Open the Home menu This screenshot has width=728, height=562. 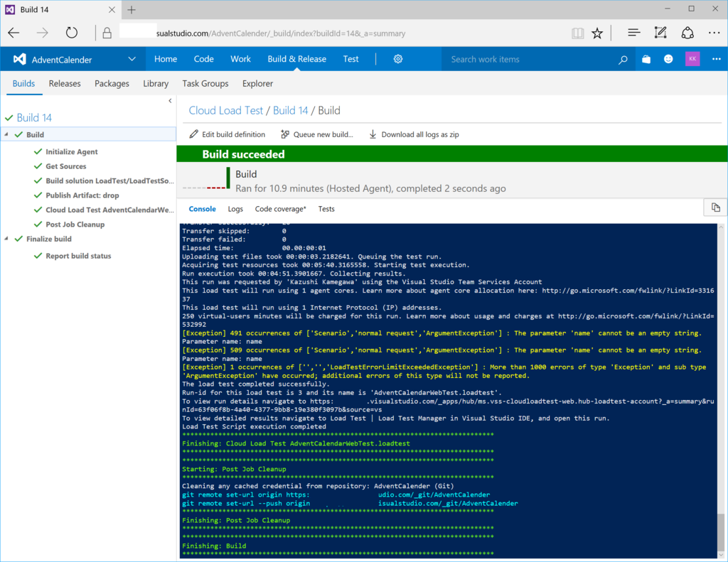coord(165,59)
